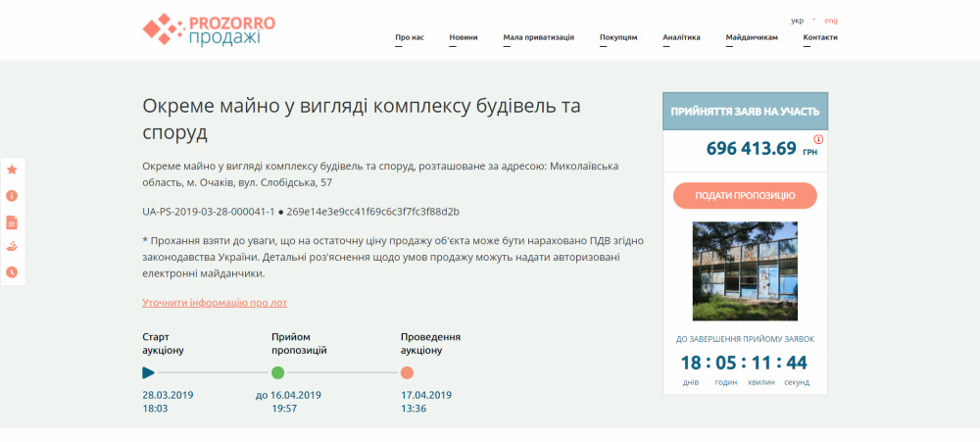Open the Новини menu item

point(464,37)
